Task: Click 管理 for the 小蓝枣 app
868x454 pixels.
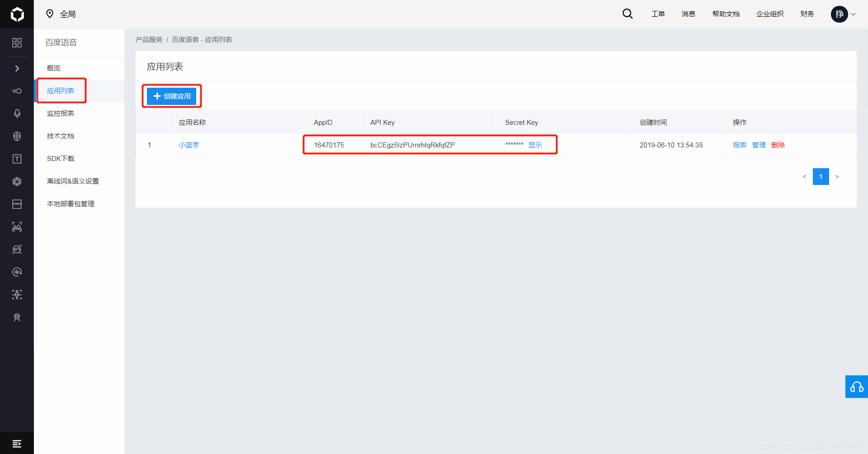Action: pyautogui.click(x=759, y=145)
